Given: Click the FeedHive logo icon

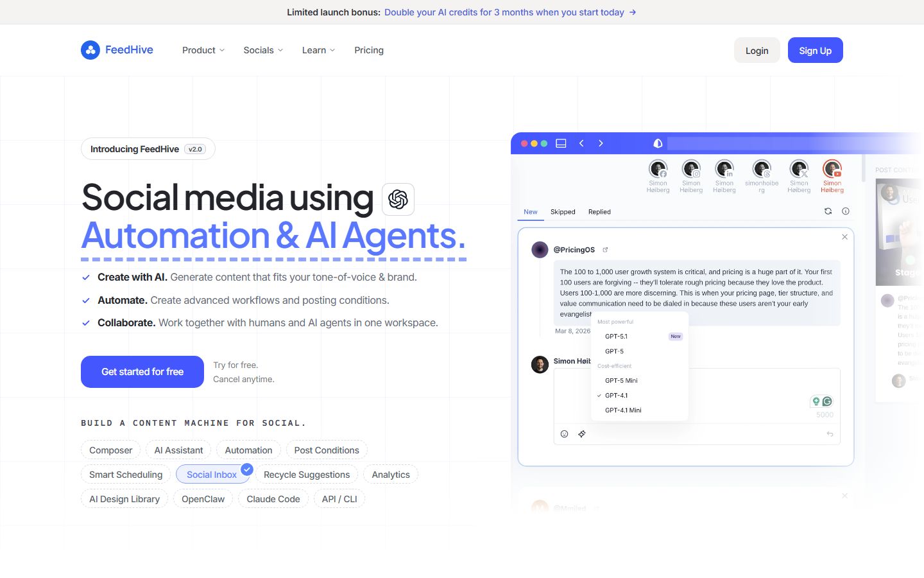Looking at the screenshot, I should pyautogui.click(x=90, y=50).
